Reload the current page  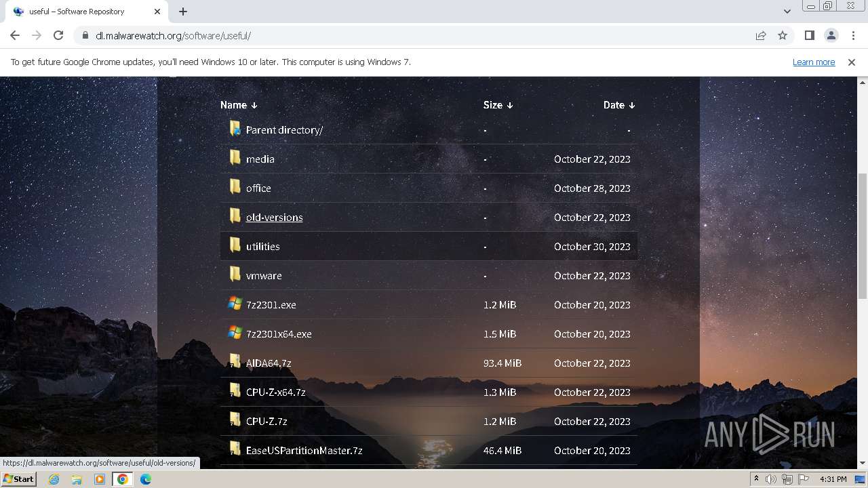pos(58,35)
